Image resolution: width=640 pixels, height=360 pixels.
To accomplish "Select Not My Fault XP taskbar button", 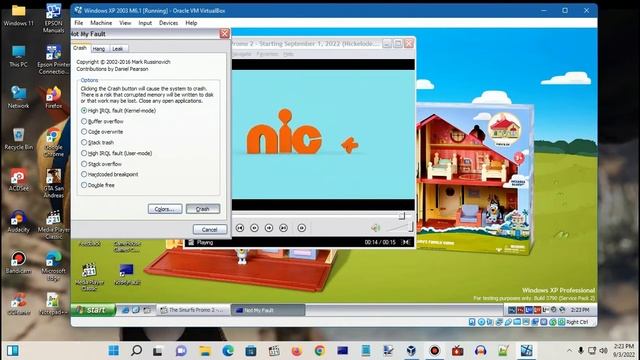I will click(x=268, y=310).
